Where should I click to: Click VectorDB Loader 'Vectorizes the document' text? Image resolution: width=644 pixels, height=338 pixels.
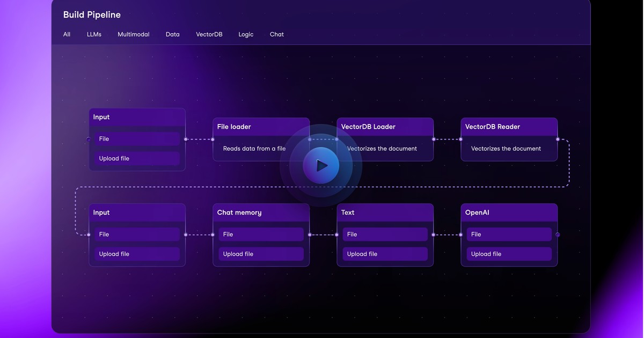382,149
